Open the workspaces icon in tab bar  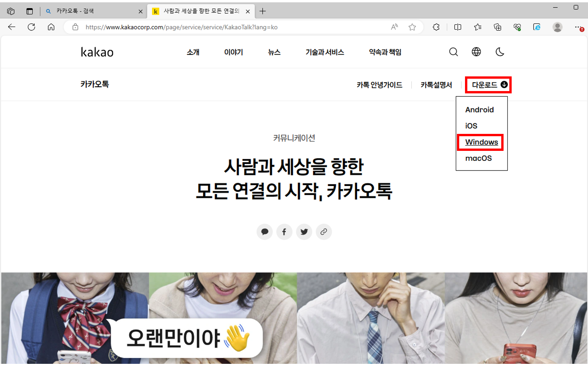11,11
